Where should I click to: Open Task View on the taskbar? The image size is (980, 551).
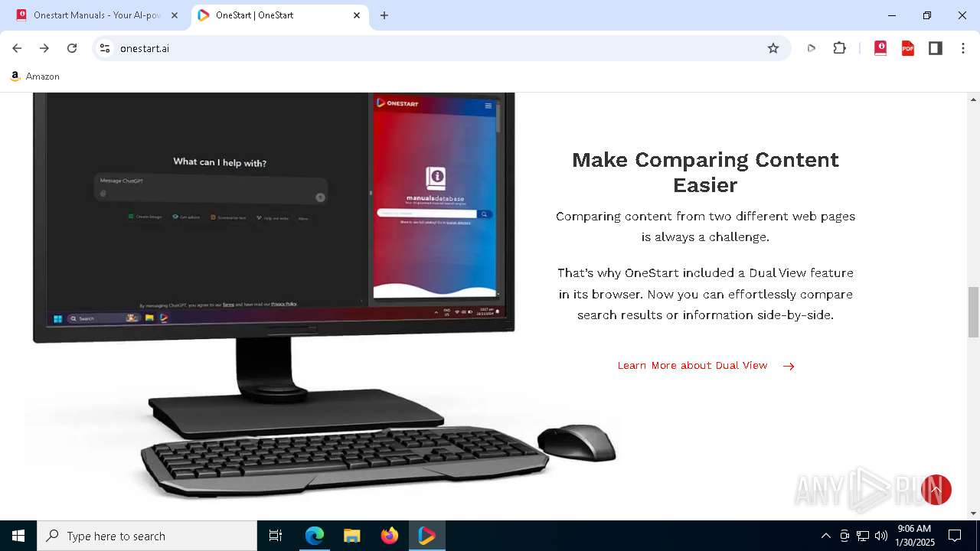[276, 536]
